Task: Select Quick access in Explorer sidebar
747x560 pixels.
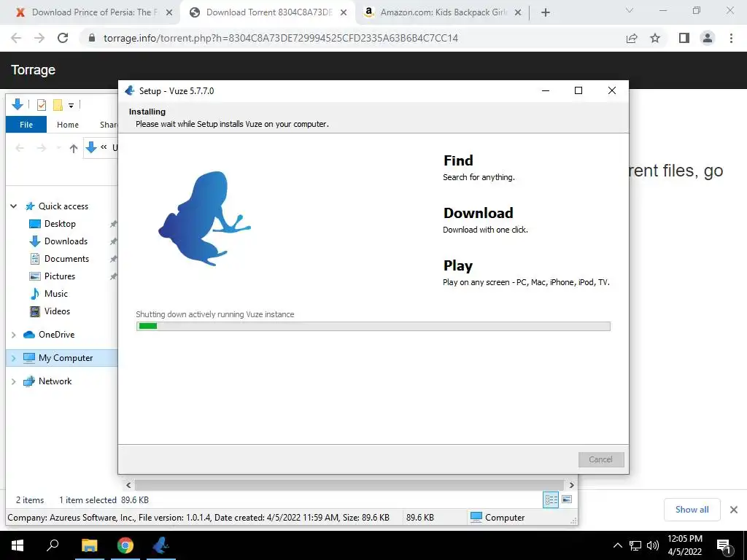Action: (63, 206)
